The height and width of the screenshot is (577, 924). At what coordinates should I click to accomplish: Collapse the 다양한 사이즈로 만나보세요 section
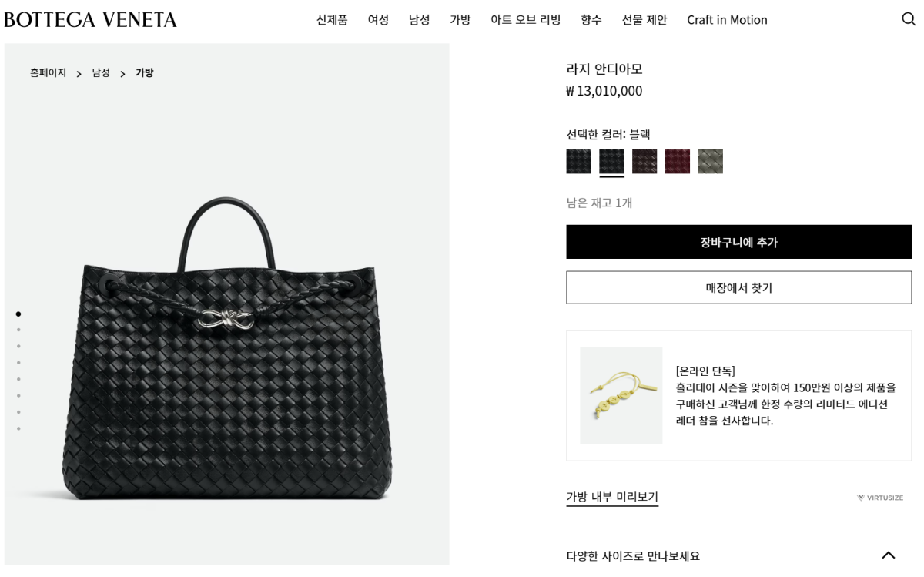point(889,555)
